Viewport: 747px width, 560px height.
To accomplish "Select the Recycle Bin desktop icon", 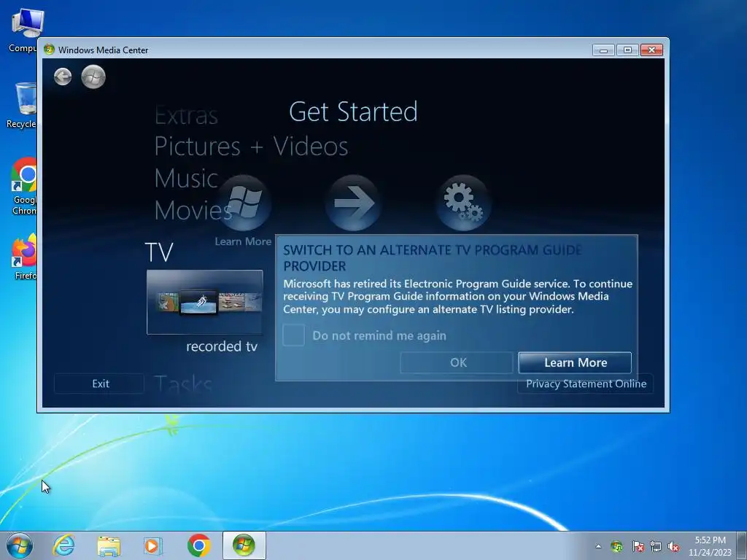I will tap(23, 105).
